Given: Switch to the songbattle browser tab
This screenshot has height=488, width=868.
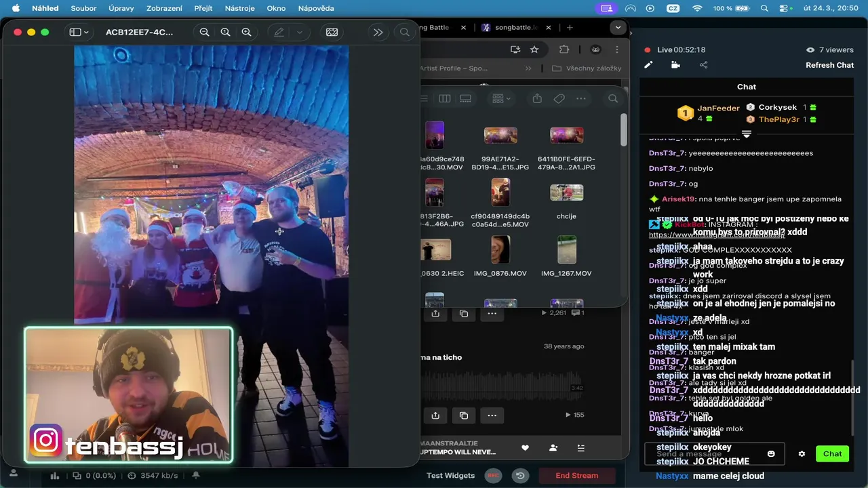Looking at the screenshot, I should pyautogui.click(x=515, y=27).
